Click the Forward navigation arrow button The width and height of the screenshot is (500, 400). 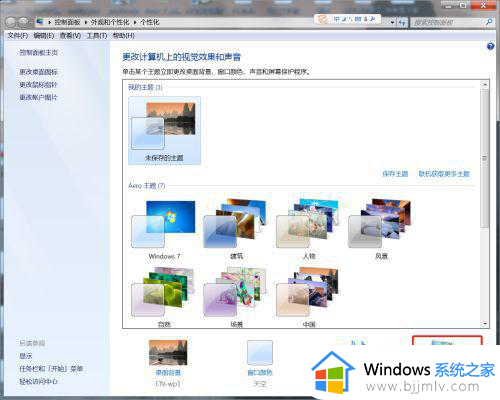(23, 22)
